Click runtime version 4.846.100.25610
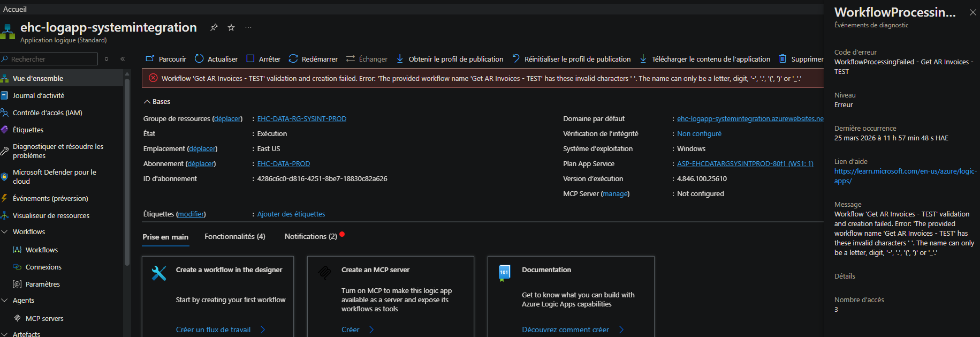 tap(702, 178)
